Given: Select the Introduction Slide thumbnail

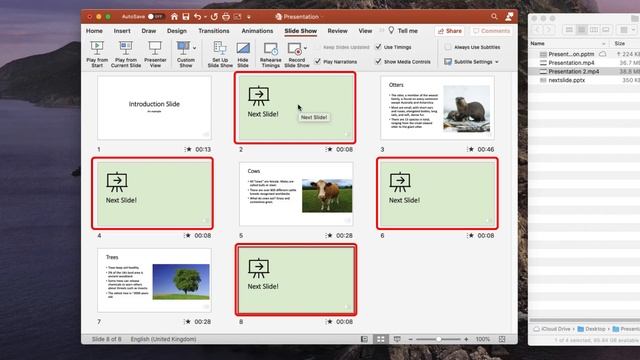Looking at the screenshot, I should coord(154,108).
